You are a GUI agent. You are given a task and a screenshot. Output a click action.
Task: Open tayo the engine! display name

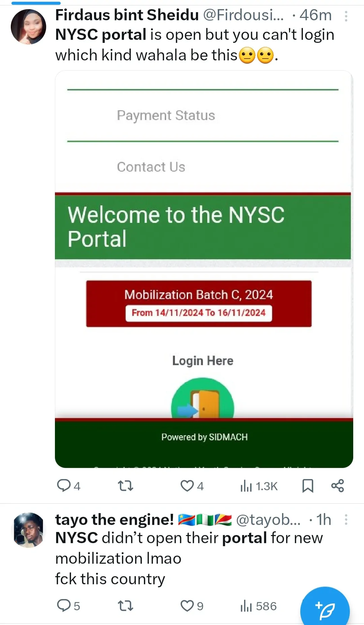(x=115, y=519)
